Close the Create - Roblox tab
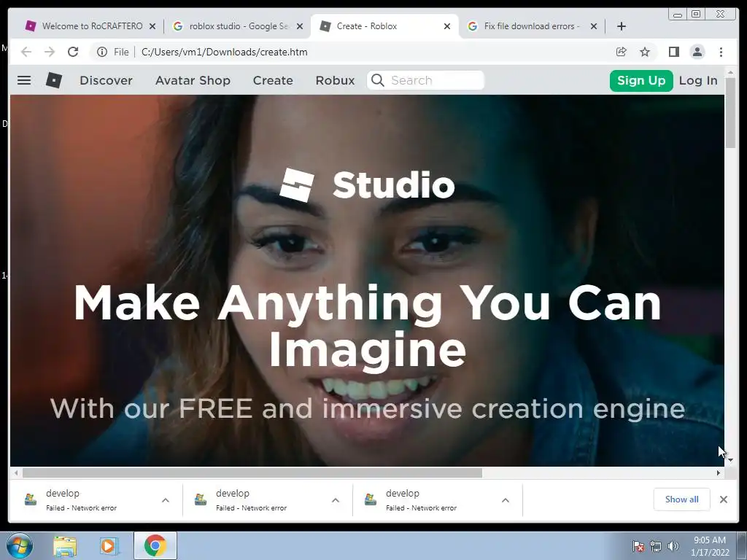 tap(447, 26)
